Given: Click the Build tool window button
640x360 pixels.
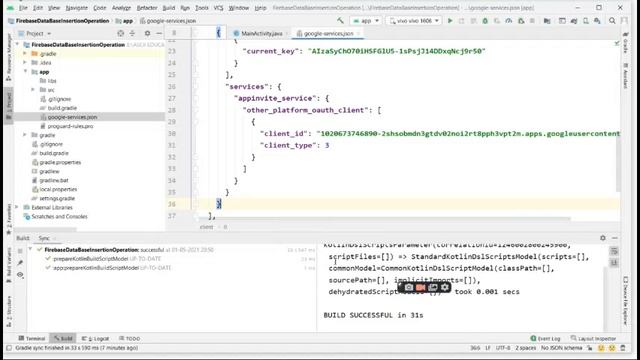Looking at the screenshot, I should [x=63, y=338].
